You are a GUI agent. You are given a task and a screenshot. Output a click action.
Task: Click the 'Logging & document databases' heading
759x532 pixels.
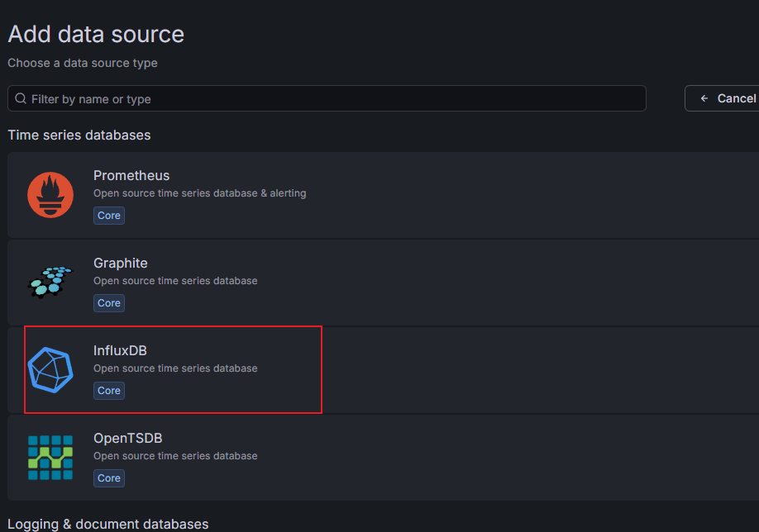pyautogui.click(x=108, y=525)
